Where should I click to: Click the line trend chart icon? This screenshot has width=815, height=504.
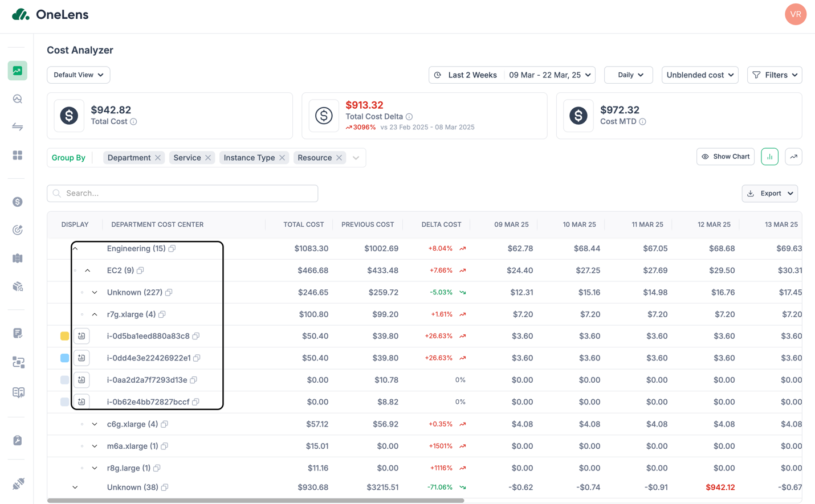click(x=793, y=157)
